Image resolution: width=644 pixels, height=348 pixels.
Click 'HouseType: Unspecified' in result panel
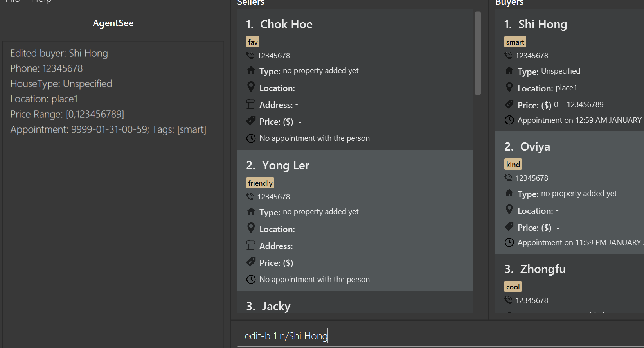(61, 84)
